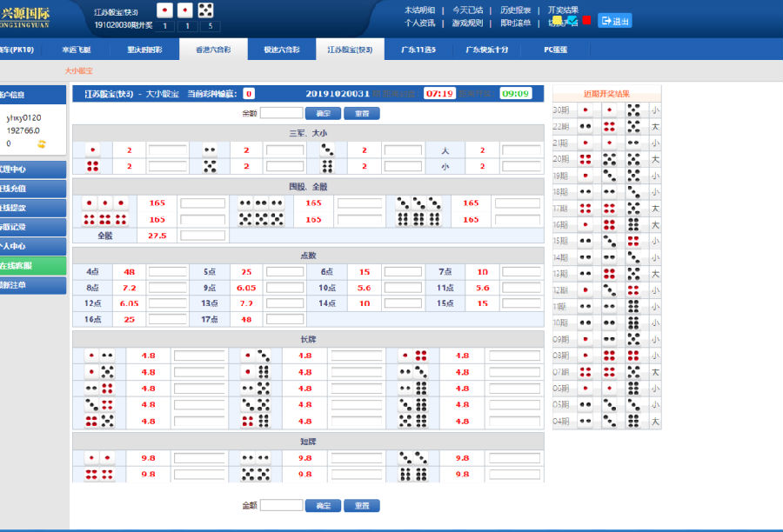Image resolution: width=783 pixels, height=532 pixels.
Task: Click the yellow square icon in header
Action: 557,20
